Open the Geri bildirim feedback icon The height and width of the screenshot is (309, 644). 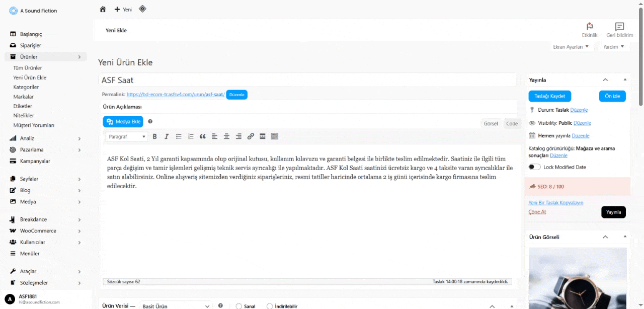point(619,30)
